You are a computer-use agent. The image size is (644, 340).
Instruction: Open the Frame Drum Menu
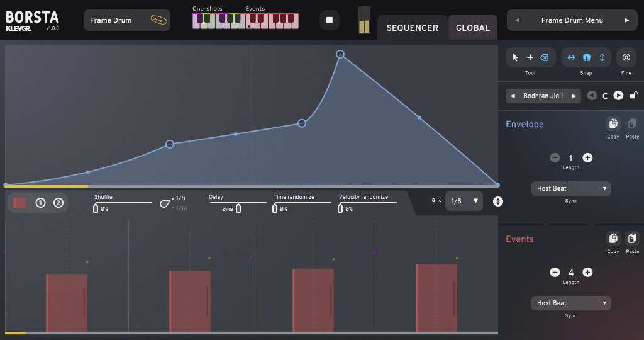(572, 20)
